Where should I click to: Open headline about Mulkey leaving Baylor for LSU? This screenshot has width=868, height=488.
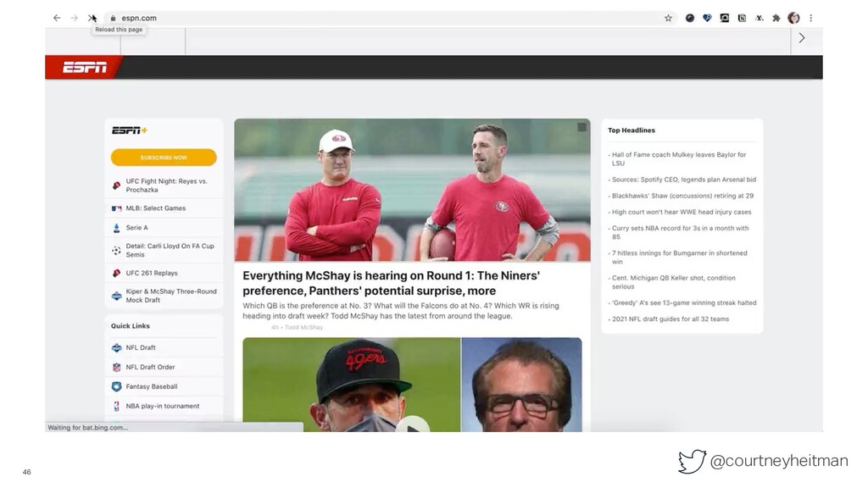pos(679,159)
